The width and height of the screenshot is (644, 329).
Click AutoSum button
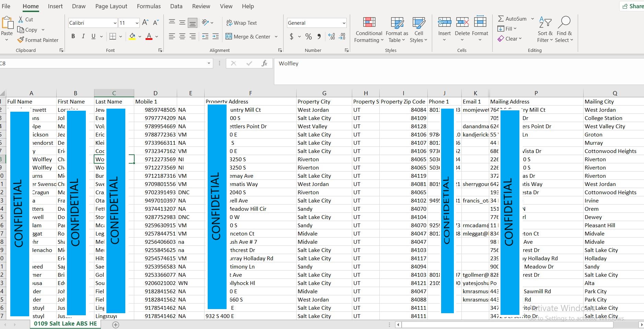click(x=512, y=19)
